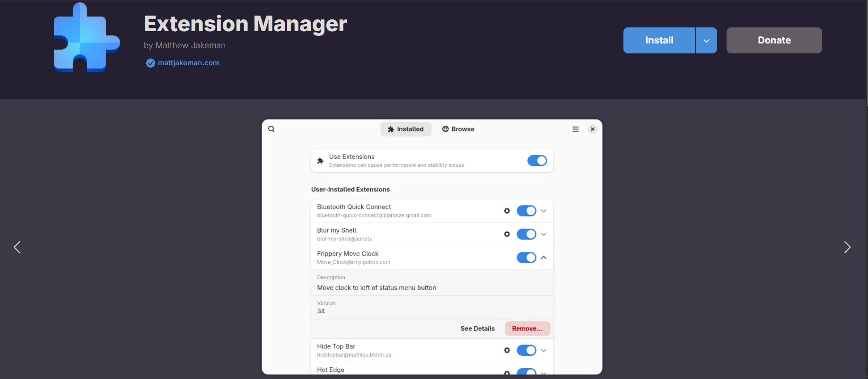The width and height of the screenshot is (868, 379).
Task: Switch to the Browse tab
Action: (x=458, y=129)
